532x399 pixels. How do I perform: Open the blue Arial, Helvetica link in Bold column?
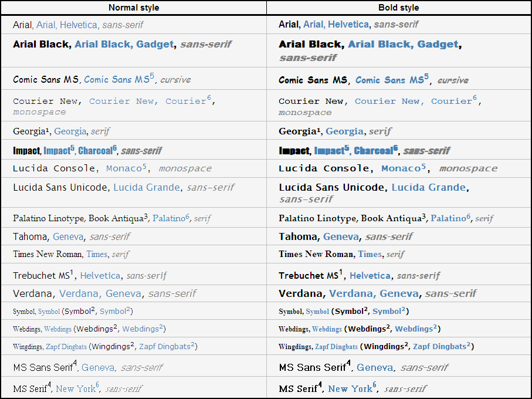click(336, 25)
